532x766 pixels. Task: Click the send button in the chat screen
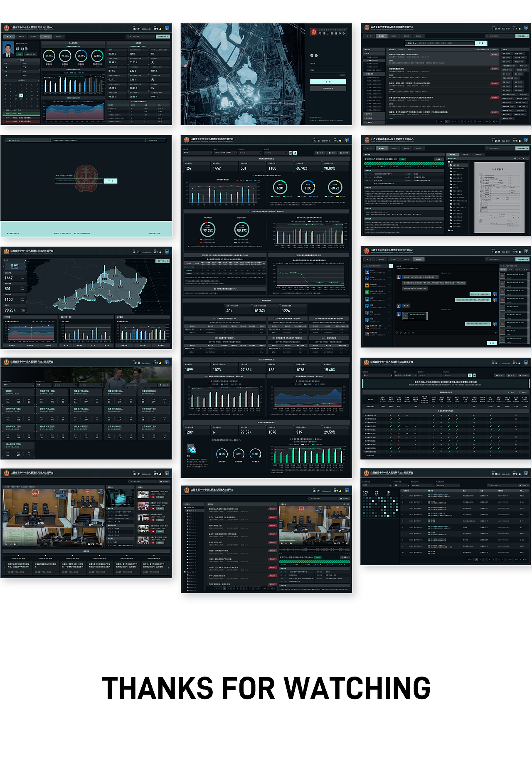click(x=492, y=343)
